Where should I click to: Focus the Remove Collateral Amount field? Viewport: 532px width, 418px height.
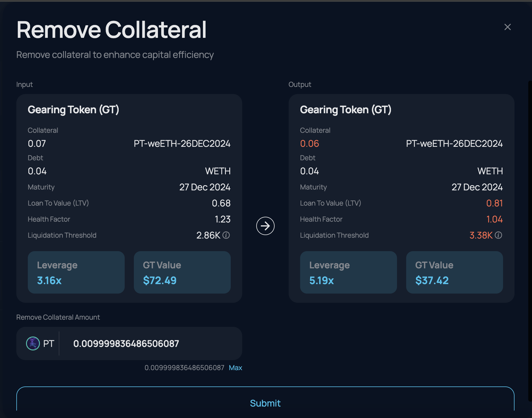149,343
